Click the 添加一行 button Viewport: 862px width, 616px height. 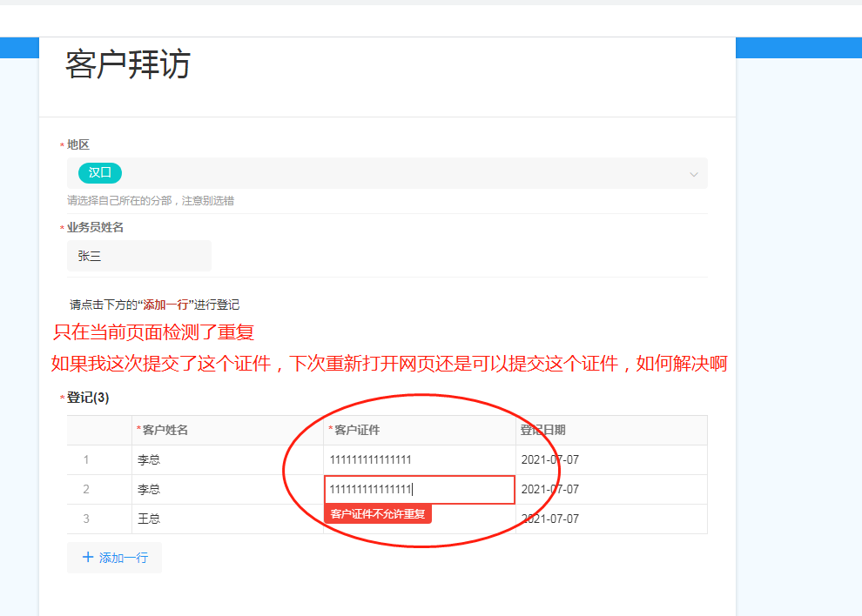click(114, 558)
